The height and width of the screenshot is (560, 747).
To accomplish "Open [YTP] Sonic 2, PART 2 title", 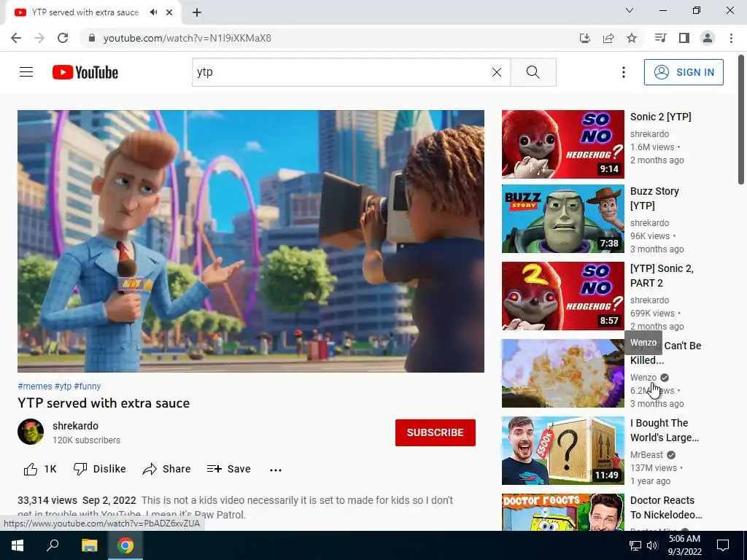I will 662,275.
